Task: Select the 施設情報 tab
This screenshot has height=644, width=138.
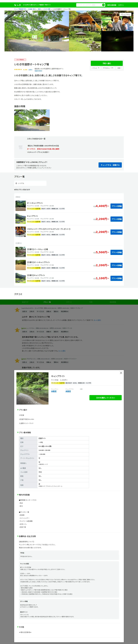Action: pos(113,302)
